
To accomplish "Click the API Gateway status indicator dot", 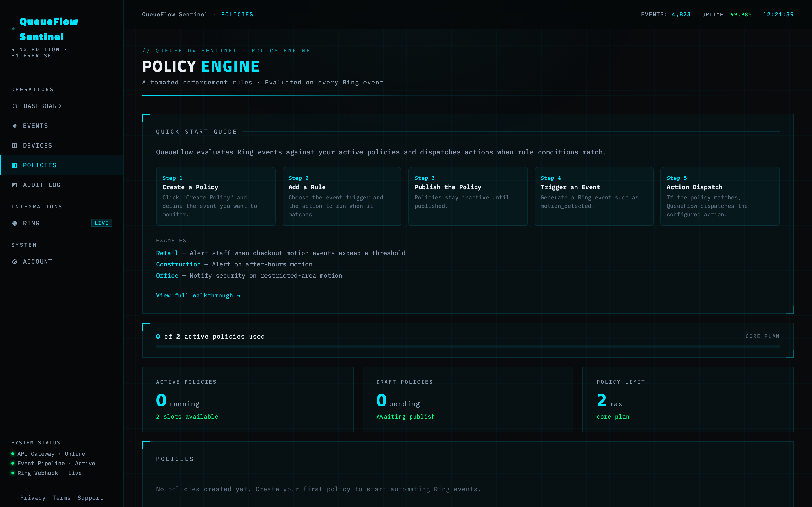I will (12, 454).
